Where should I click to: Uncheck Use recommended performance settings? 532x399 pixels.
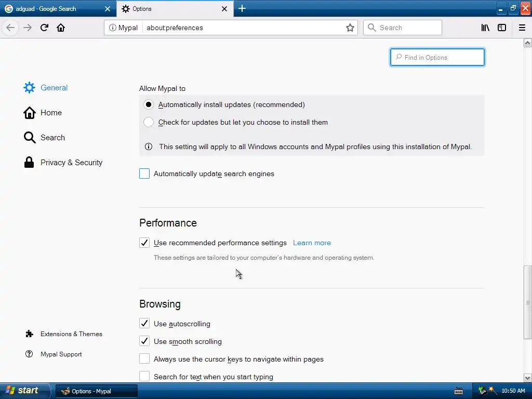click(144, 243)
